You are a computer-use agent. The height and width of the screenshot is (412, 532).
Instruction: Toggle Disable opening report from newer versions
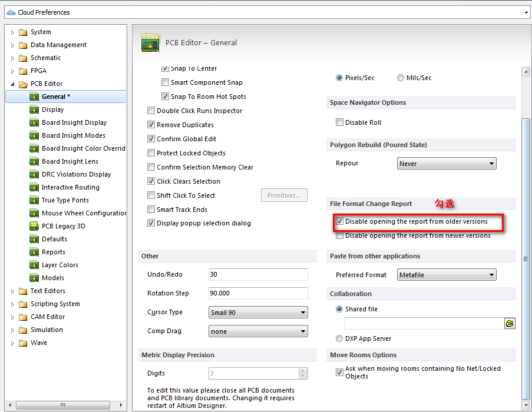pyautogui.click(x=339, y=235)
